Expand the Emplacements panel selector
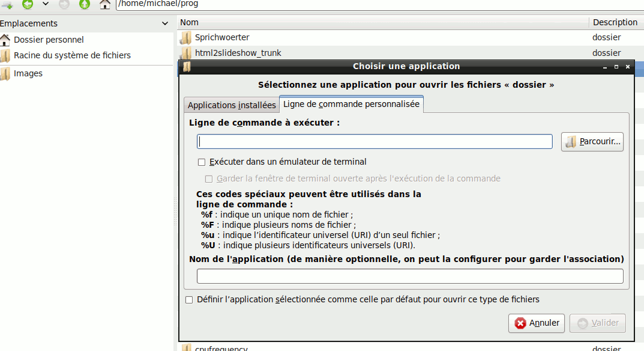 (x=165, y=23)
